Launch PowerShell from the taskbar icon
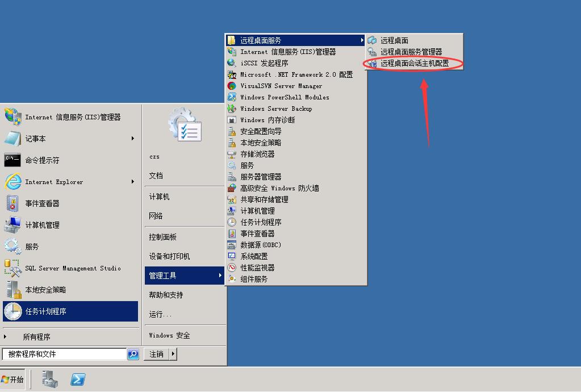 pos(78,380)
